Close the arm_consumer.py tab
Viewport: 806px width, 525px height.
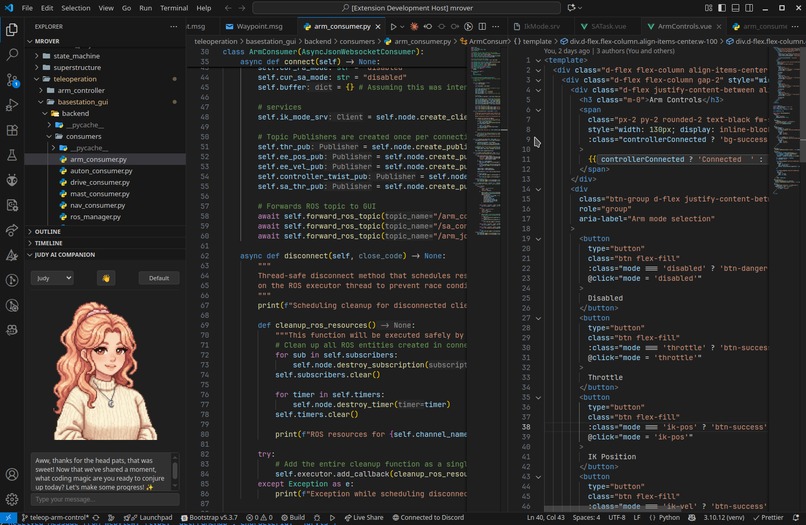[378, 26]
